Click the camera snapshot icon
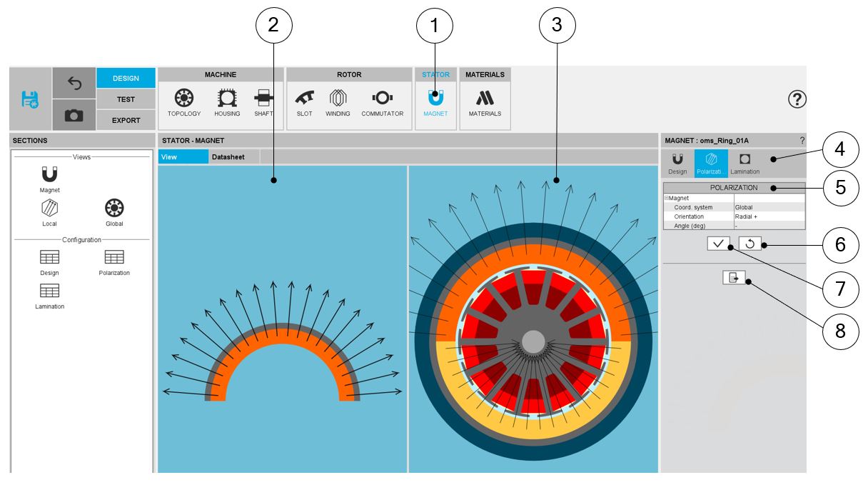Image resolution: width=868 pixels, height=485 pixels. (x=74, y=115)
